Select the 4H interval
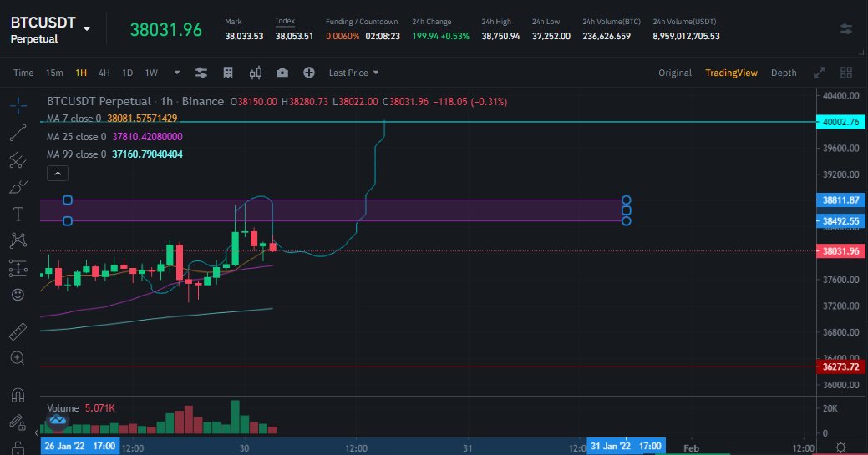The height and width of the screenshot is (455, 868). [104, 73]
